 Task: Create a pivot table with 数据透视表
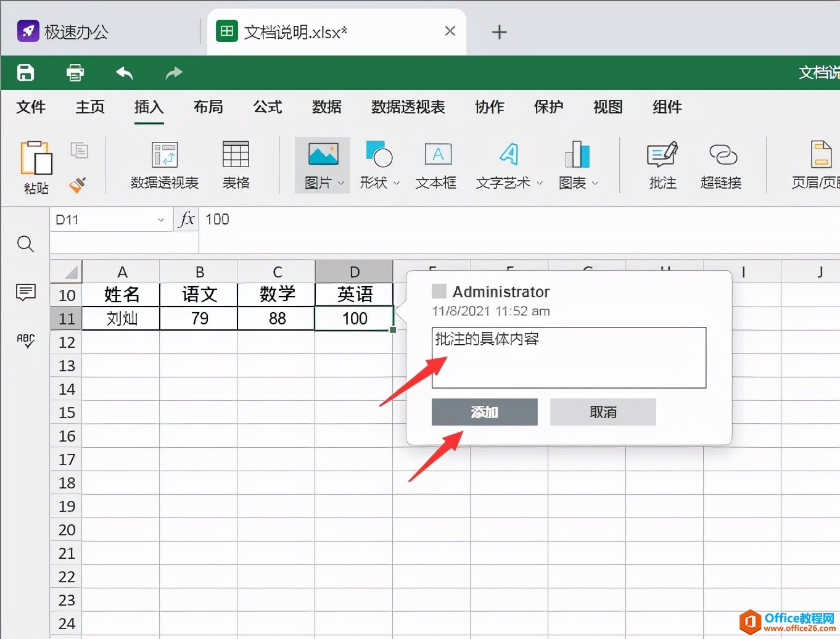[164, 163]
